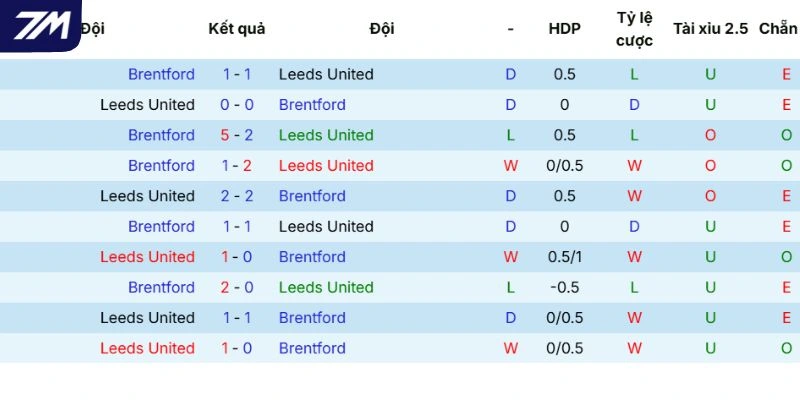The width and height of the screenshot is (800, 400).
Task: Select the HDP column header
Action: pyautogui.click(x=564, y=29)
